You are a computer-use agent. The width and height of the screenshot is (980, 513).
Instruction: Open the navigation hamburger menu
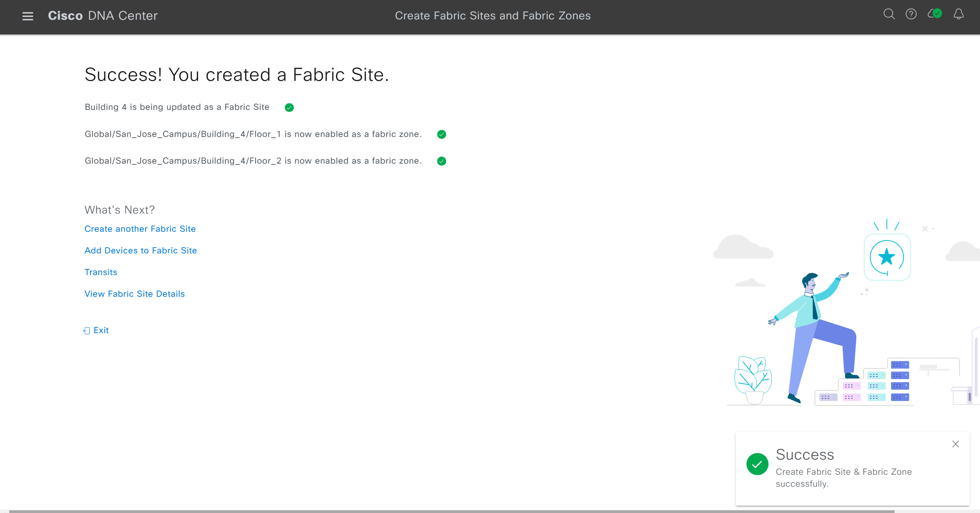[28, 16]
